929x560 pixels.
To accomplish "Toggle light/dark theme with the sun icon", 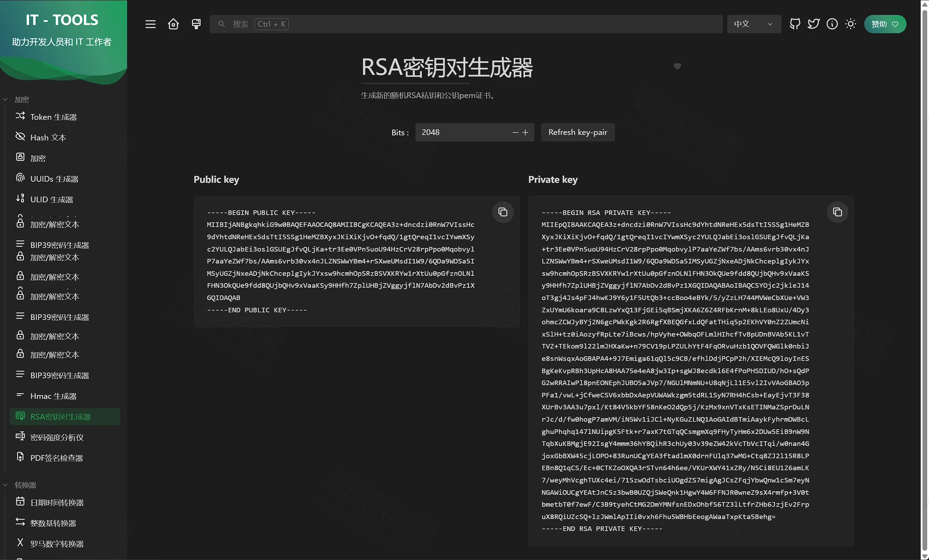I will (850, 24).
